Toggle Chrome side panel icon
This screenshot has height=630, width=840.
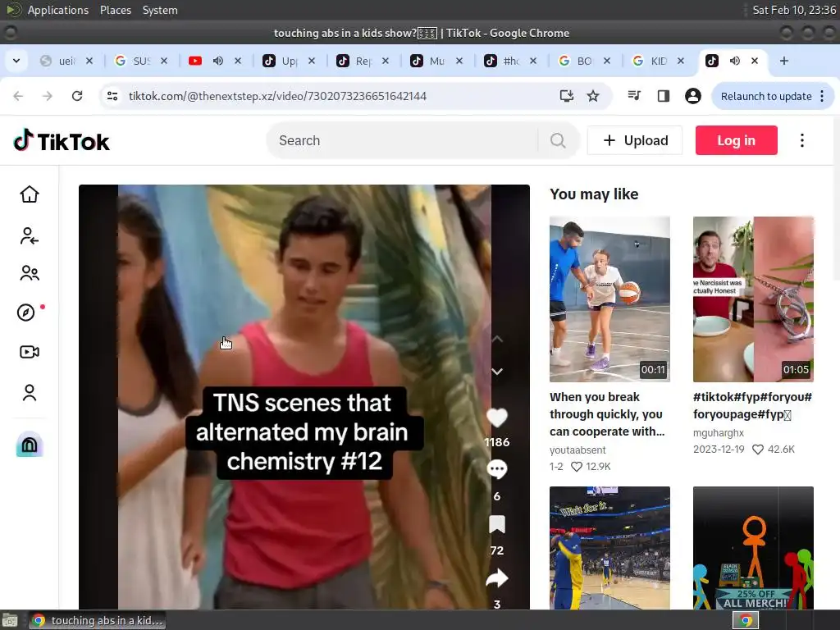[663, 96]
